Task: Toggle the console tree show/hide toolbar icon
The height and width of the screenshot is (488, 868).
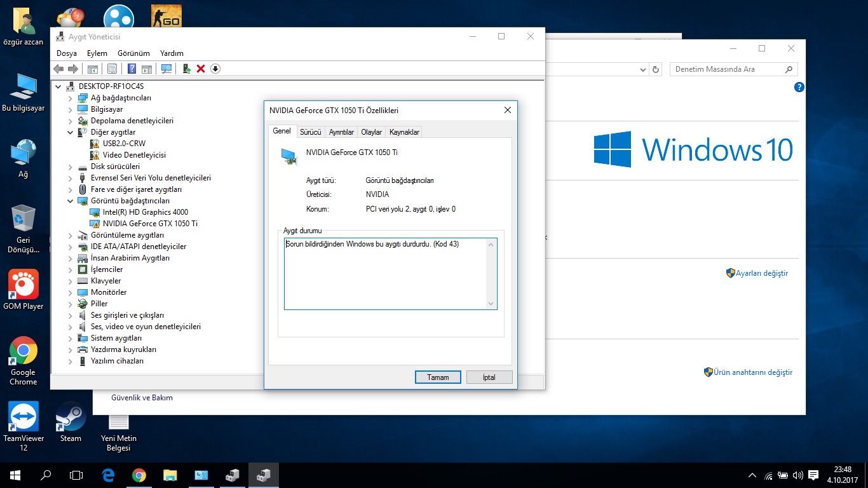Action: click(x=93, y=69)
